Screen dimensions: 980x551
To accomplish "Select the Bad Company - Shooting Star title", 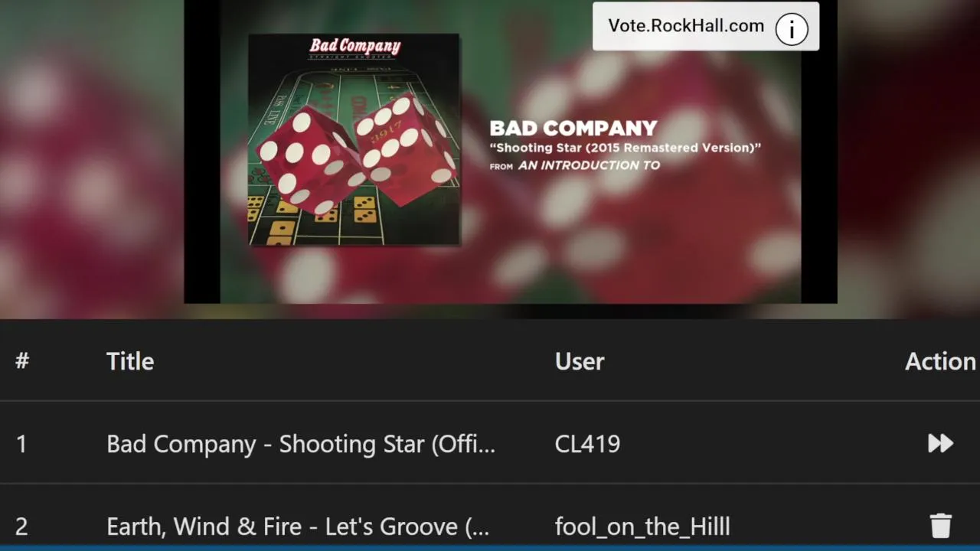I will tap(301, 444).
